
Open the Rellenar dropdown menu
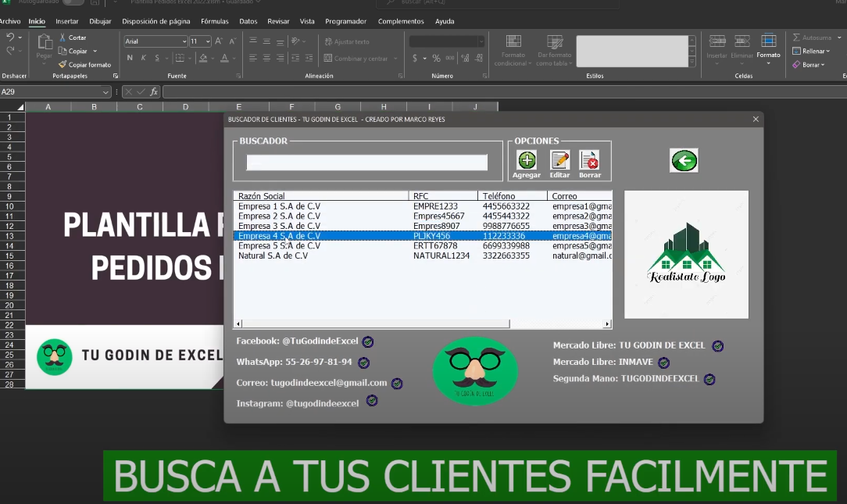pyautogui.click(x=809, y=51)
